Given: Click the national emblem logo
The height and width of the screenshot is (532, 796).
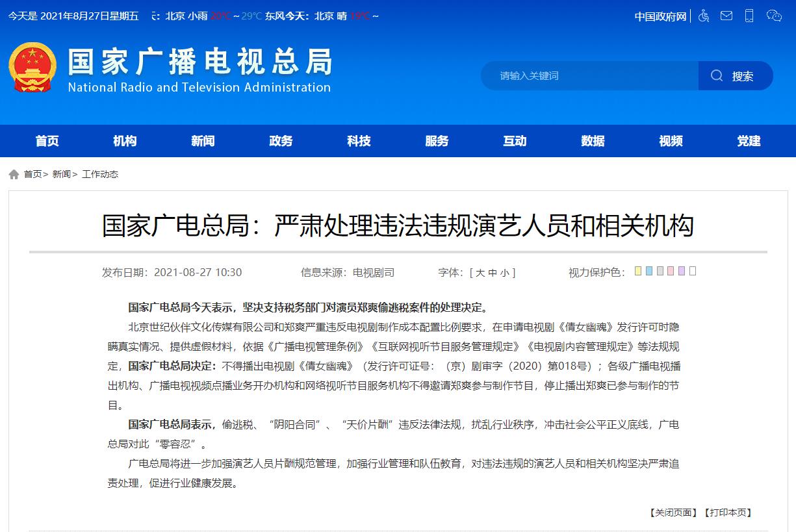Looking at the screenshot, I should click(x=32, y=68).
